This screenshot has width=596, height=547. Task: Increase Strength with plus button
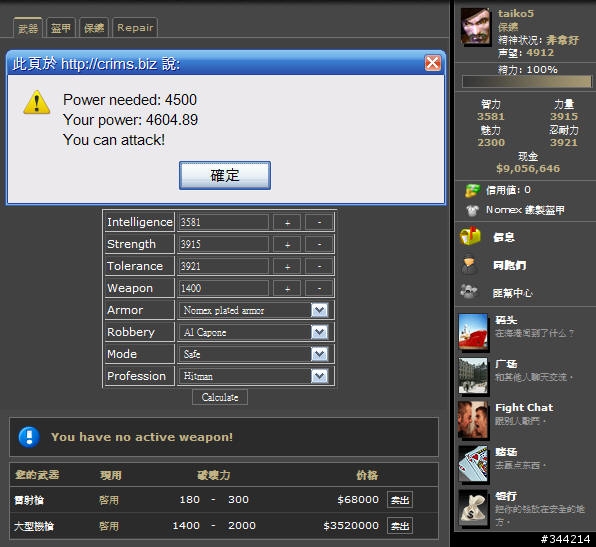click(x=287, y=244)
